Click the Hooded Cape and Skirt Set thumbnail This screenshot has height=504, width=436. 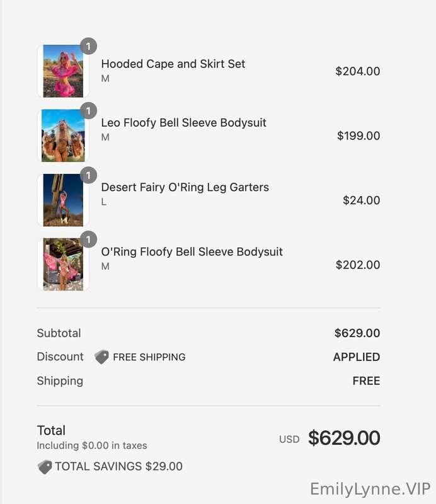tap(63, 71)
